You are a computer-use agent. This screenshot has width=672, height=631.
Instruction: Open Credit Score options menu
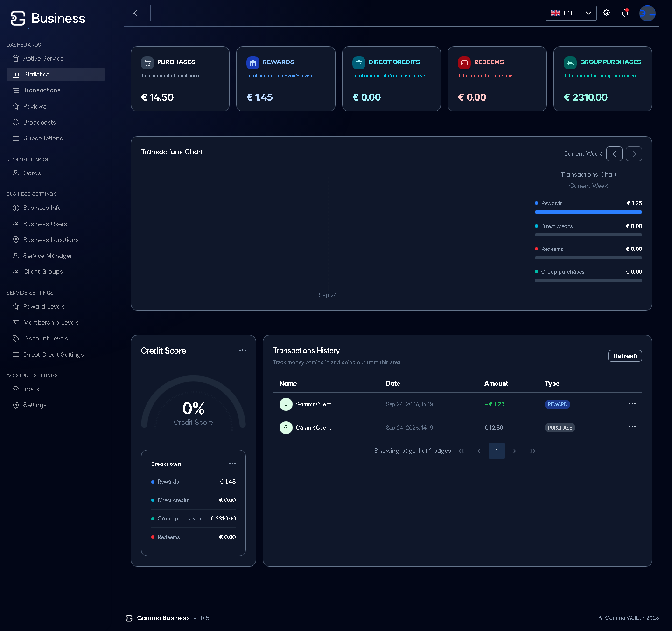[243, 350]
